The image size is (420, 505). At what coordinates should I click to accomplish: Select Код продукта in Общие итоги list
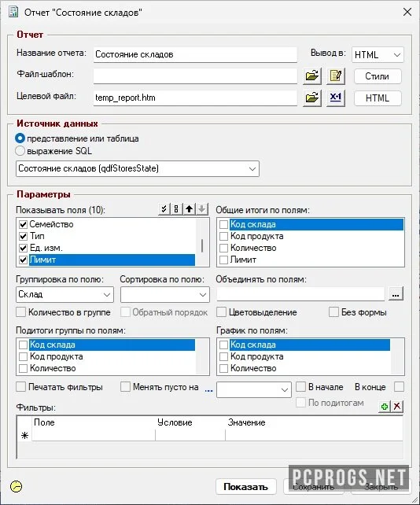click(256, 236)
